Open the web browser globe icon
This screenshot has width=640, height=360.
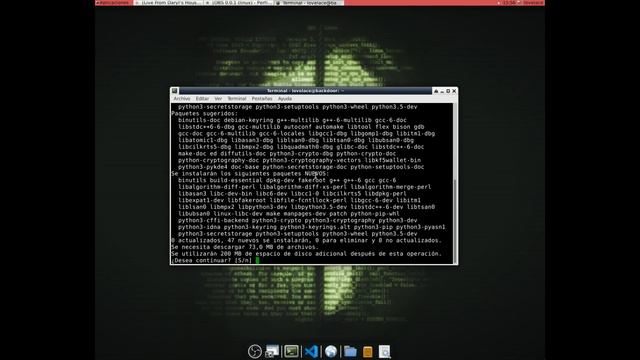[331, 351]
